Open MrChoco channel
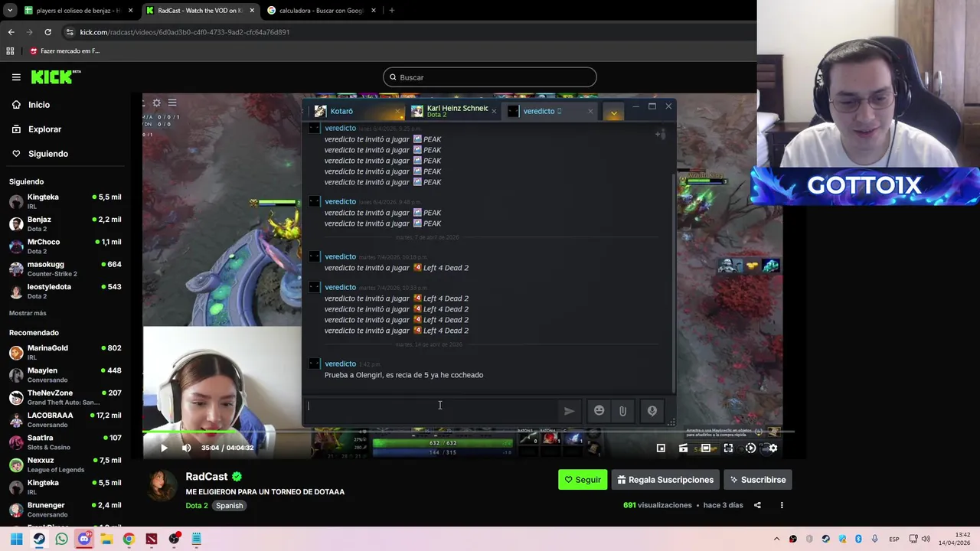 [65, 246]
